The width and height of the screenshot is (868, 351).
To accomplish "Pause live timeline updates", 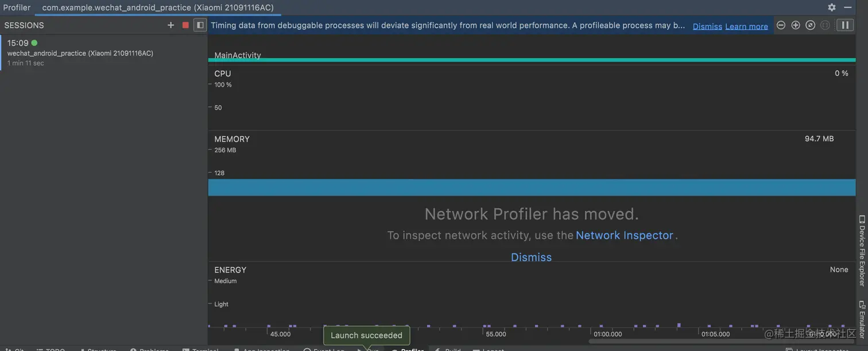I will pyautogui.click(x=845, y=25).
